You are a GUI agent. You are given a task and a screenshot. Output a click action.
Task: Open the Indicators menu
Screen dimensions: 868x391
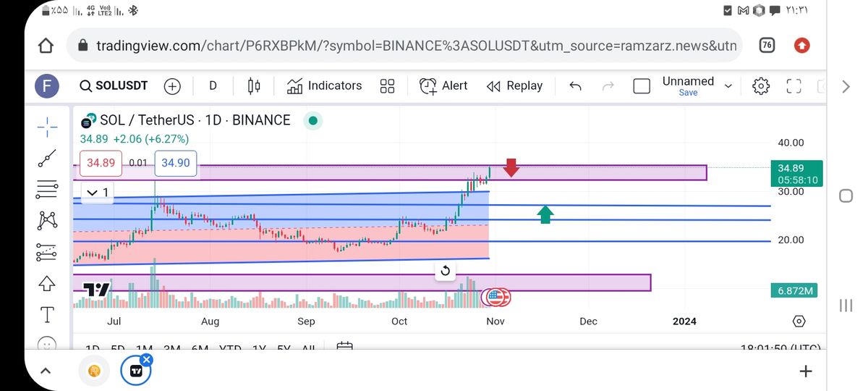[324, 86]
